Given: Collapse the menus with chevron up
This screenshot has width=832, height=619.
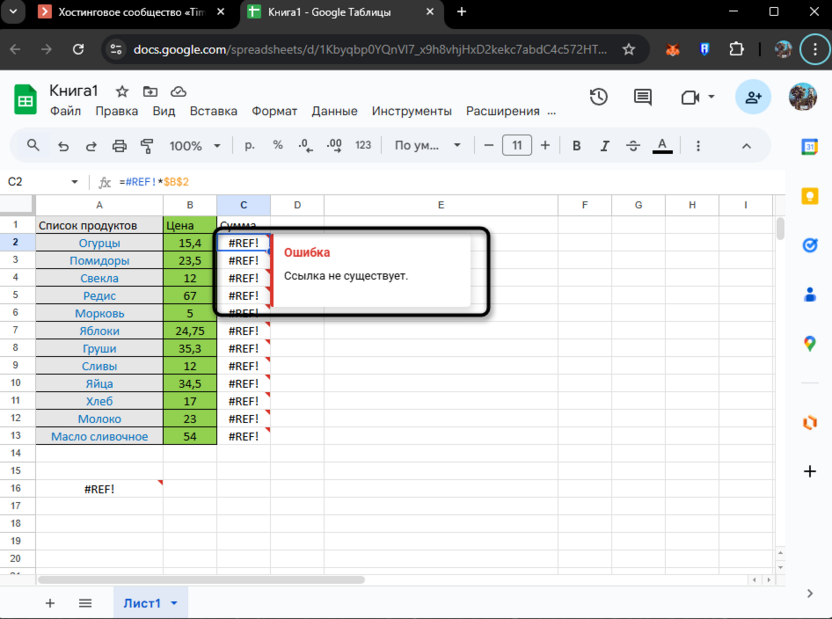Looking at the screenshot, I should (746, 146).
